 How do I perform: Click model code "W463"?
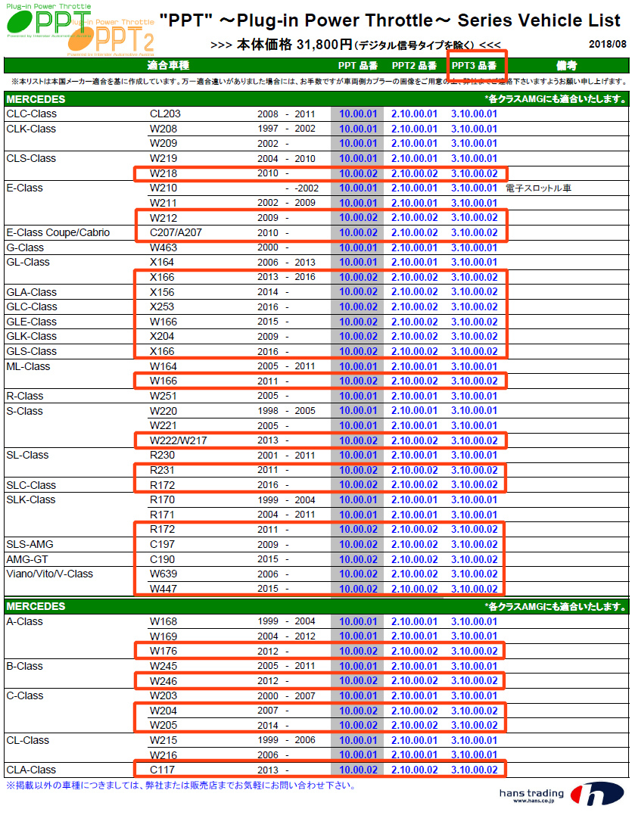click(163, 247)
